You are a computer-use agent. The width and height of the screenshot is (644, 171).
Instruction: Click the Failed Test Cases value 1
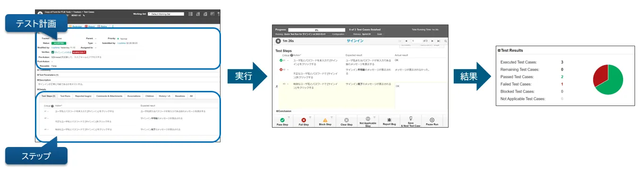point(562,84)
